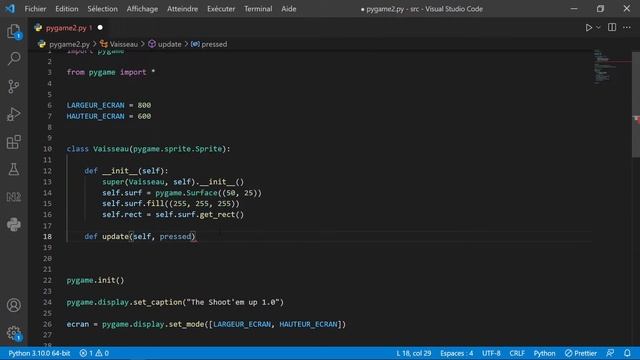Split the editor to the right
Viewport: 640px width, 360px height.
pos(612,27)
